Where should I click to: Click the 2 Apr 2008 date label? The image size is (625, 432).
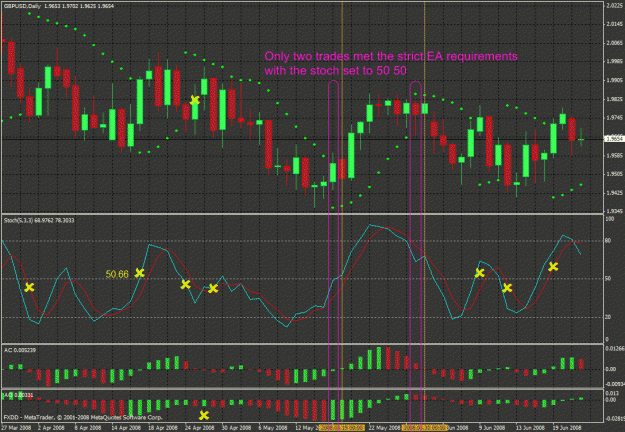(51, 428)
